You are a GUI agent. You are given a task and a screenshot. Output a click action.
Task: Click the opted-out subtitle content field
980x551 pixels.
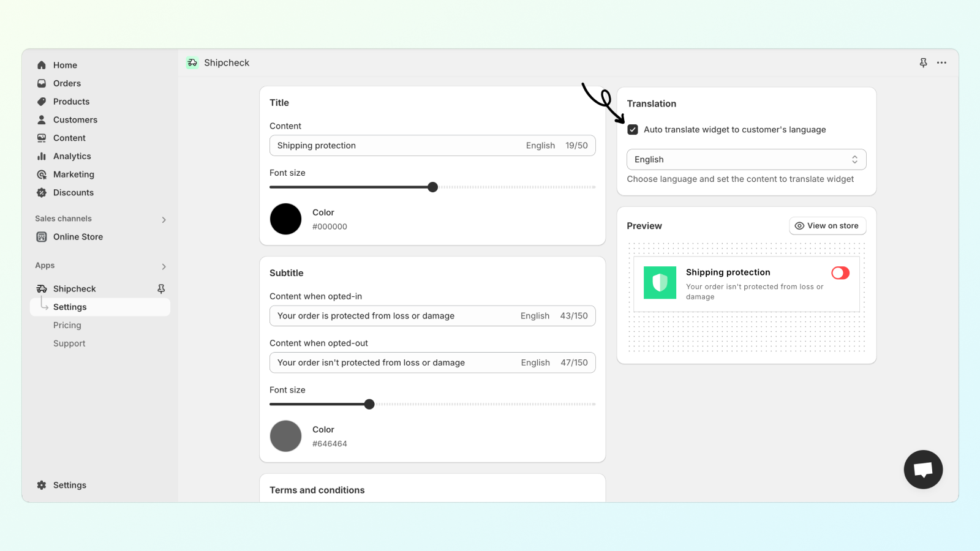432,363
